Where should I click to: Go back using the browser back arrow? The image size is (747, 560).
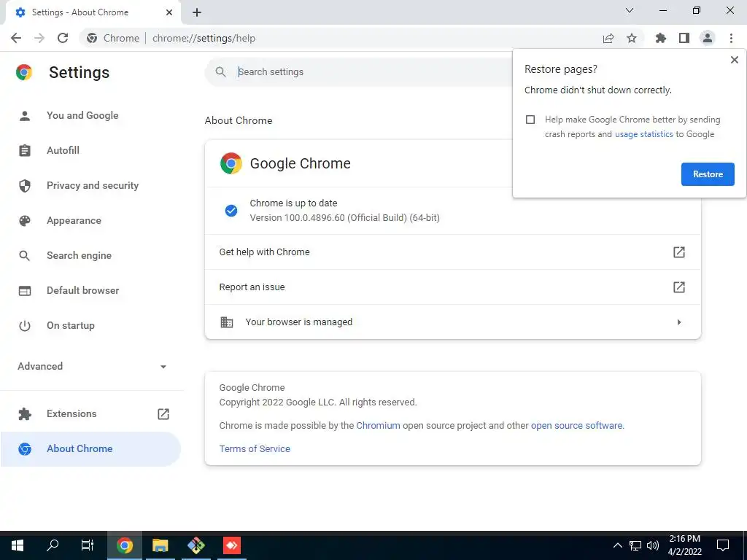(16, 38)
